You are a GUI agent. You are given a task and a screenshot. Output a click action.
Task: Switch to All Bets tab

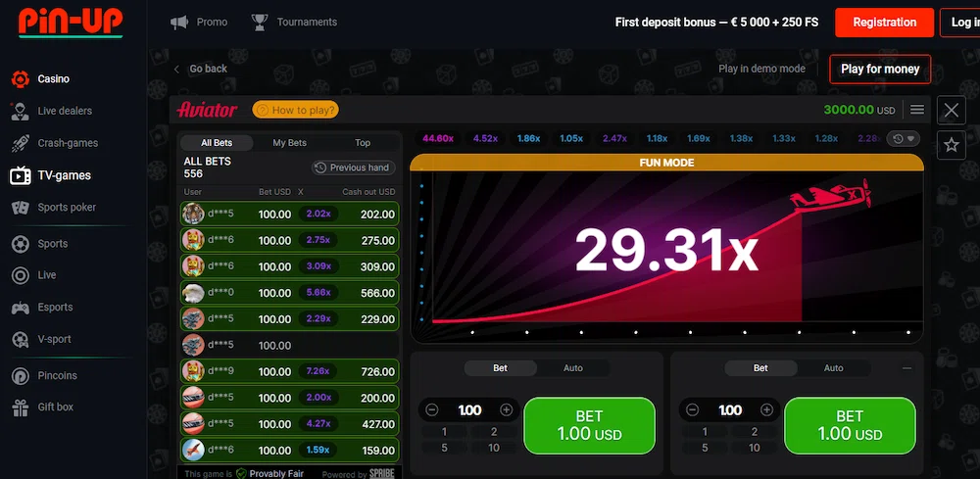pos(217,143)
